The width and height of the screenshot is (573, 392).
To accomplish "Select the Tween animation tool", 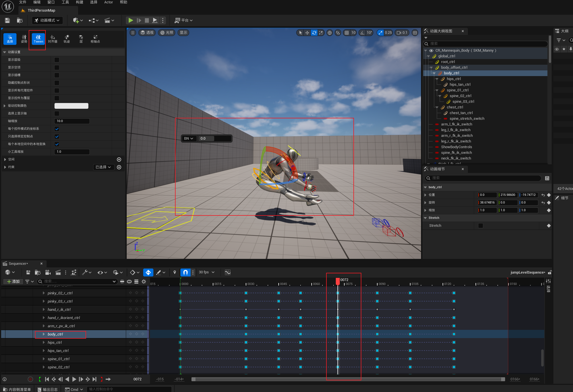I will (x=38, y=39).
